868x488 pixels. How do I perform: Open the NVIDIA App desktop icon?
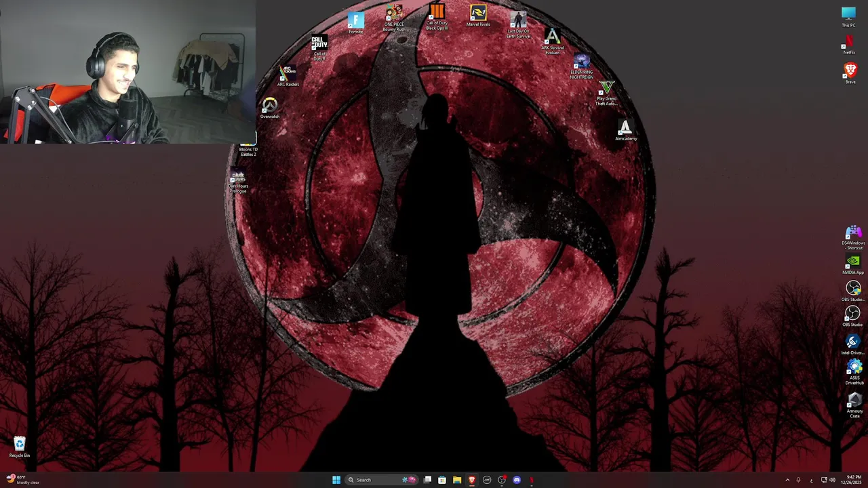tap(853, 264)
